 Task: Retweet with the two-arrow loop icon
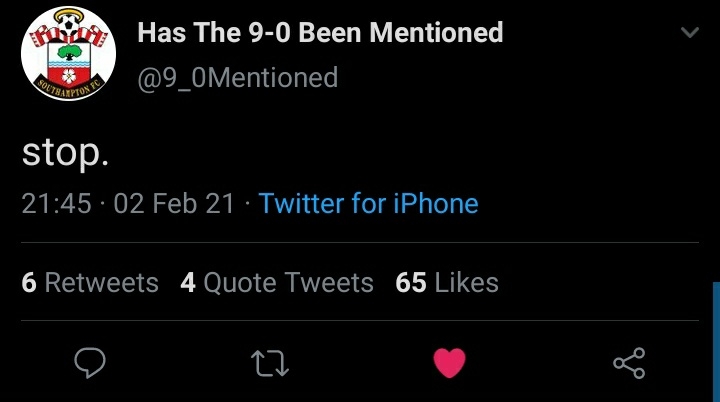(x=270, y=363)
